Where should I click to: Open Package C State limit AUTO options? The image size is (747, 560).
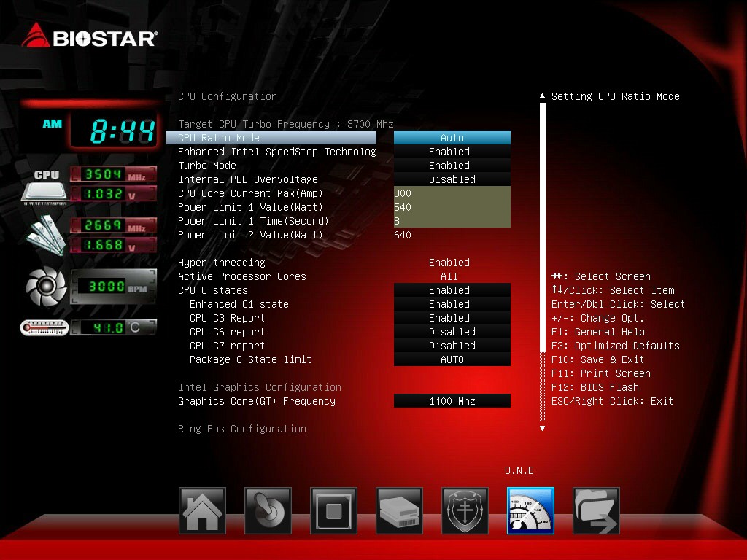[x=452, y=359]
